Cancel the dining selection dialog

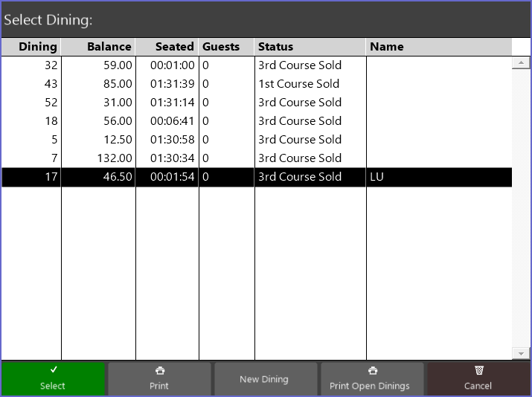tap(478, 378)
